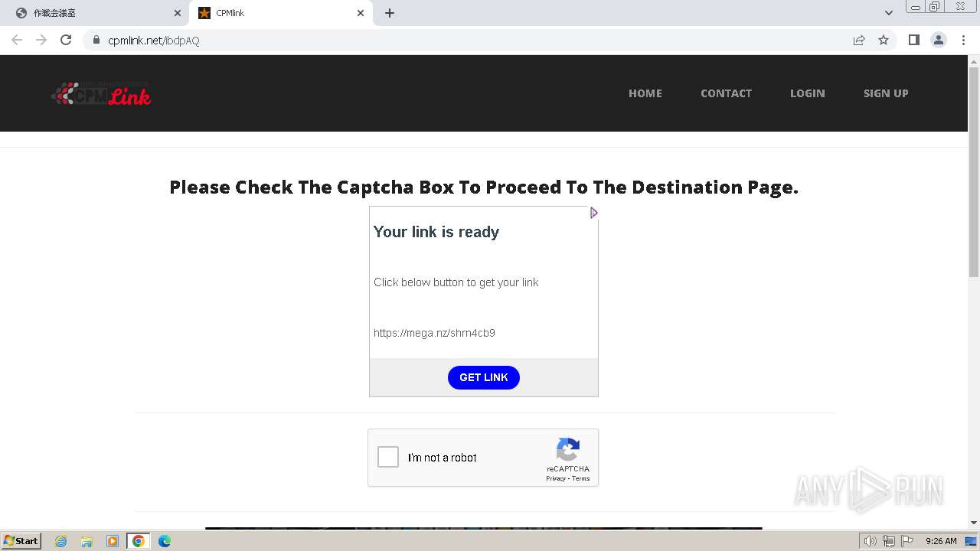Close the first browser tab
Screen dimensions: 980x551
(178, 13)
